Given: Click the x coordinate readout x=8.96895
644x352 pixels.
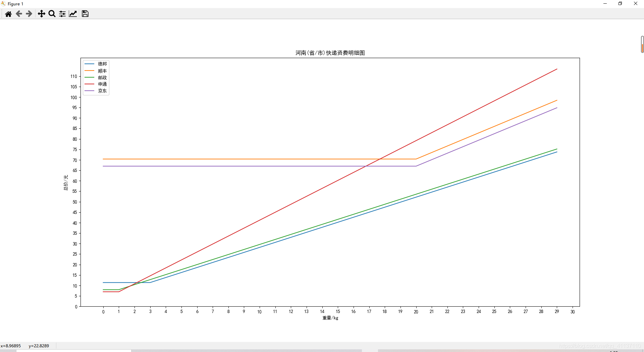Looking at the screenshot, I should [x=11, y=346].
